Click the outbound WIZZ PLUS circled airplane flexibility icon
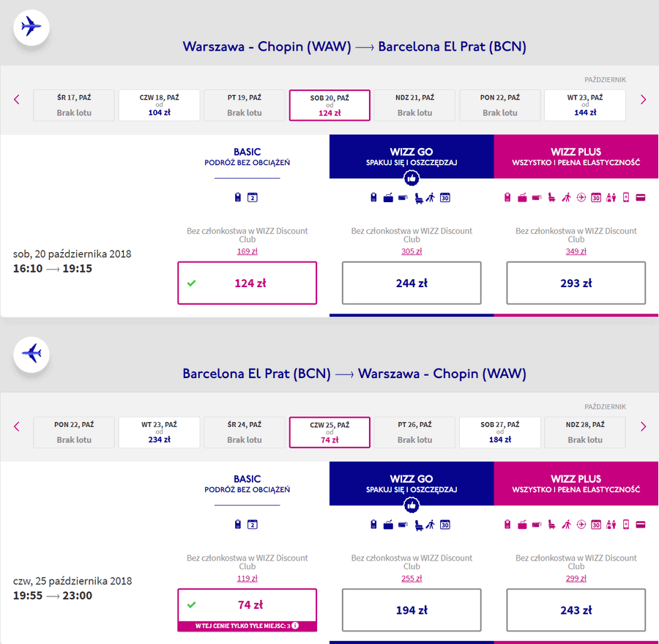The height and width of the screenshot is (644, 659). coord(581,197)
